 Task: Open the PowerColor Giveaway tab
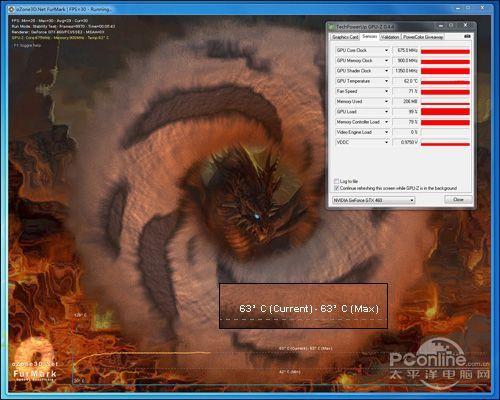pos(423,37)
